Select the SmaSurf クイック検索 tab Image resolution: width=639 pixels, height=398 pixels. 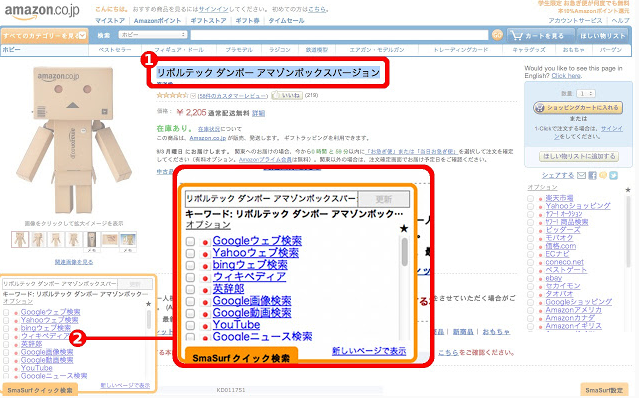(241, 358)
